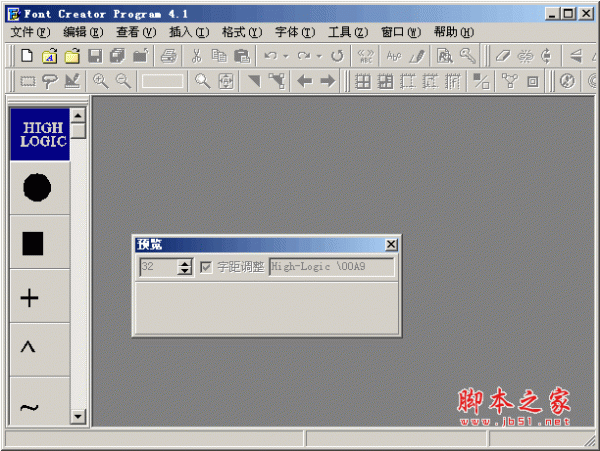Toggle the grid icon with letter f

coord(453,81)
